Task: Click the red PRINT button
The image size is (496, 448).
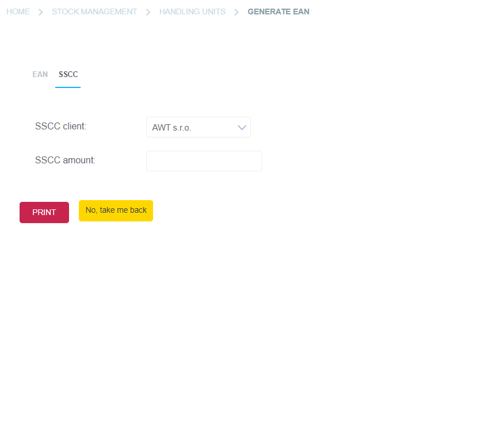Action: [x=44, y=212]
